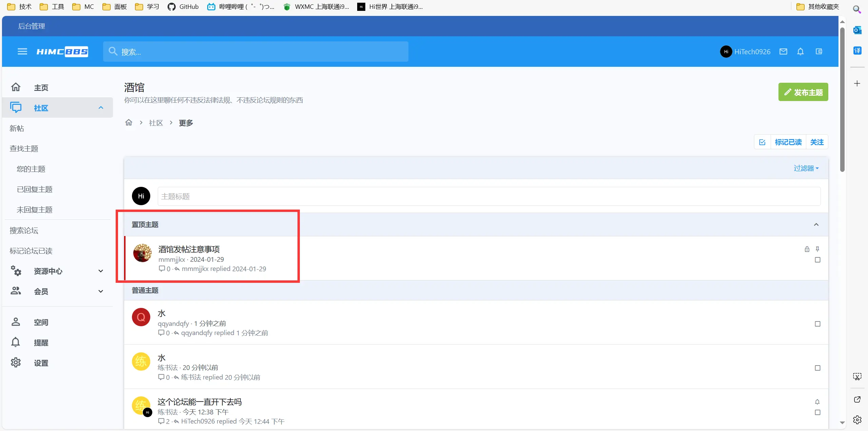Click the translate icon in sidebar

[x=857, y=51]
